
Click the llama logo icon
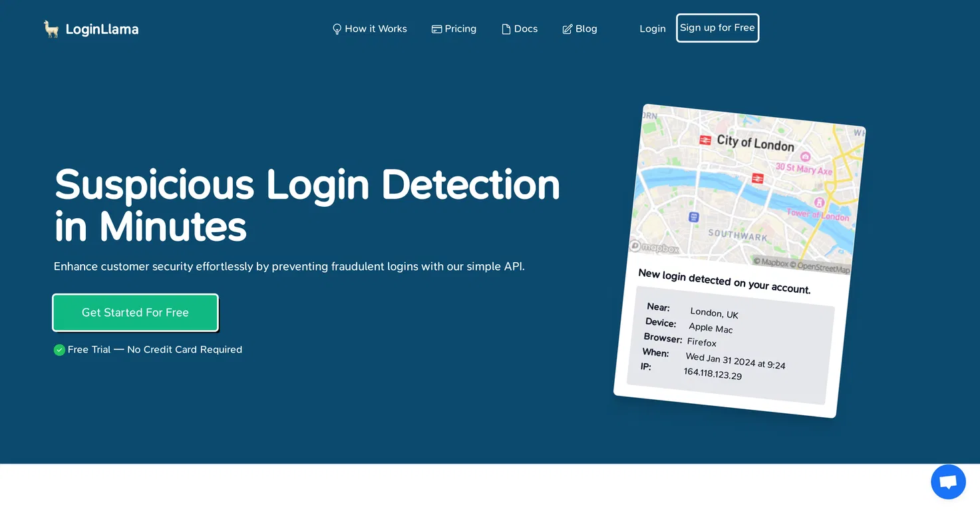pos(51,29)
